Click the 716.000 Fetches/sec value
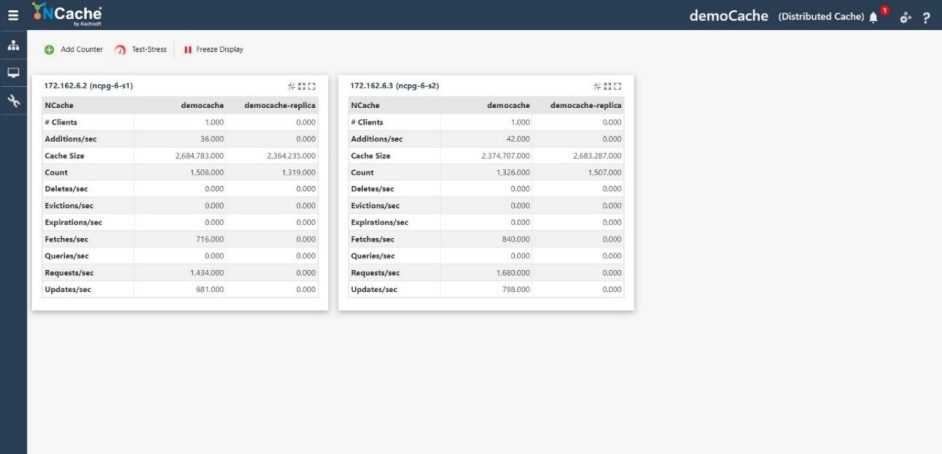The width and height of the screenshot is (942, 454). point(210,239)
